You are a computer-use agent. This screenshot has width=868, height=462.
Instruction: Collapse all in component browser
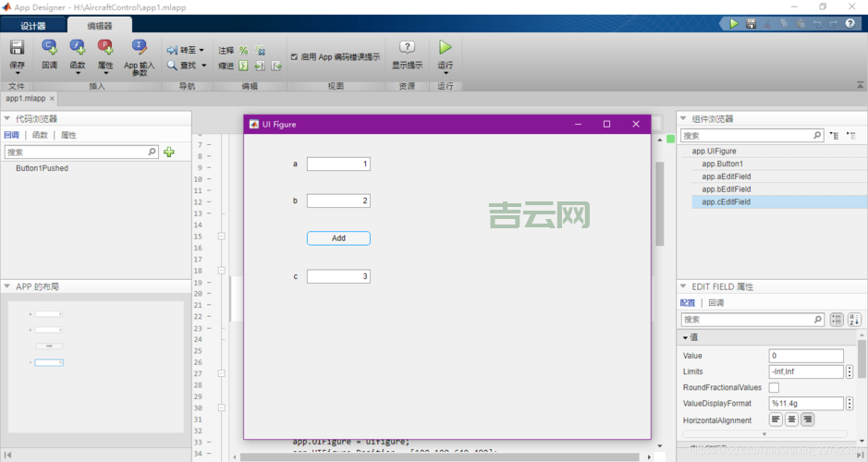tap(851, 136)
